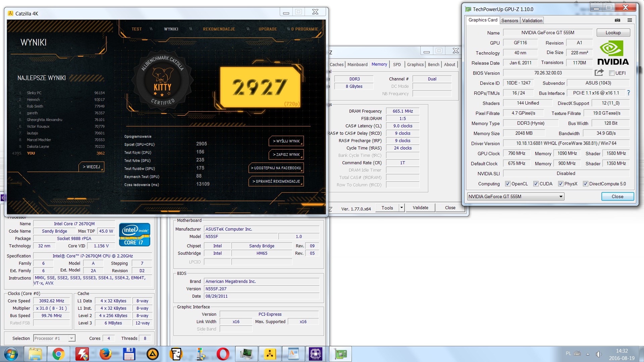Image resolution: width=644 pixels, height=362 pixels.
Task: Toggle the CUDA checkbox
Action: pyautogui.click(x=536, y=184)
